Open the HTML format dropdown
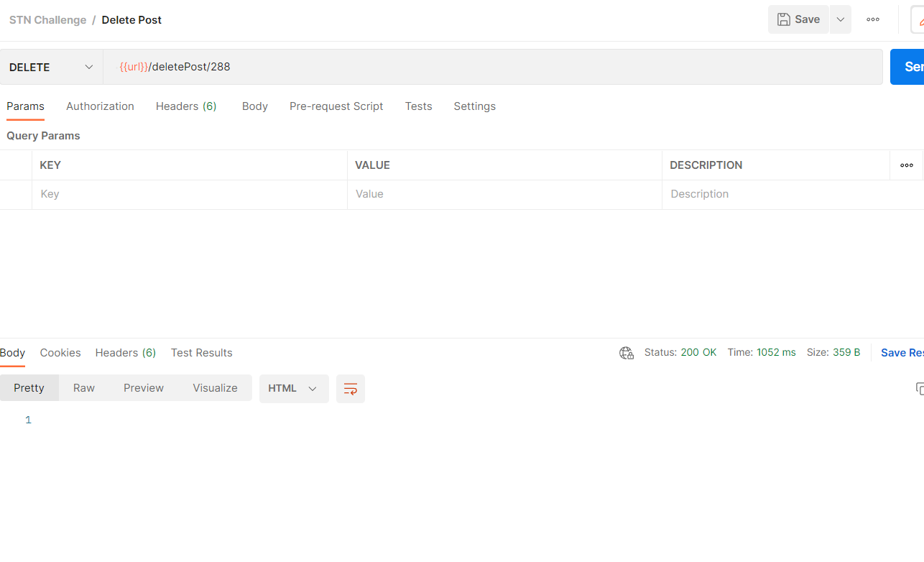 click(294, 388)
